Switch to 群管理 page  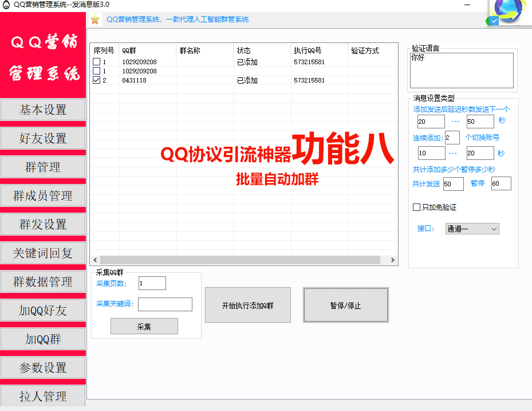coord(43,167)
